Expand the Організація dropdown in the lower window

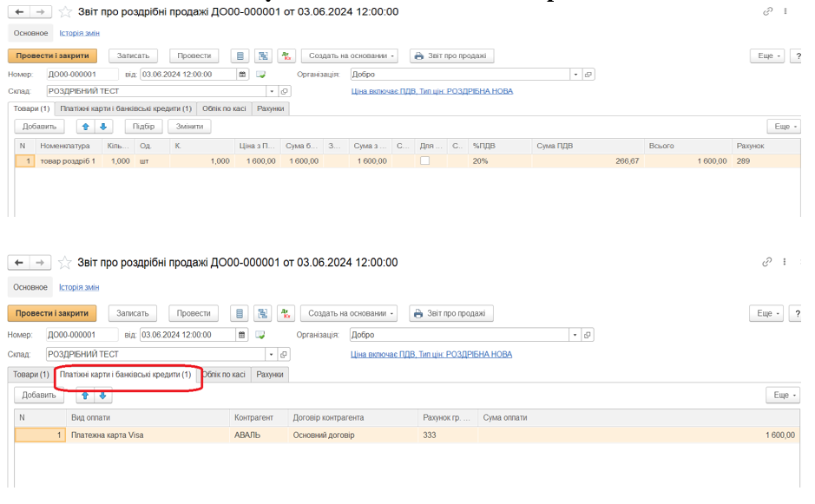pyautogui.click(x=574, y=334)
